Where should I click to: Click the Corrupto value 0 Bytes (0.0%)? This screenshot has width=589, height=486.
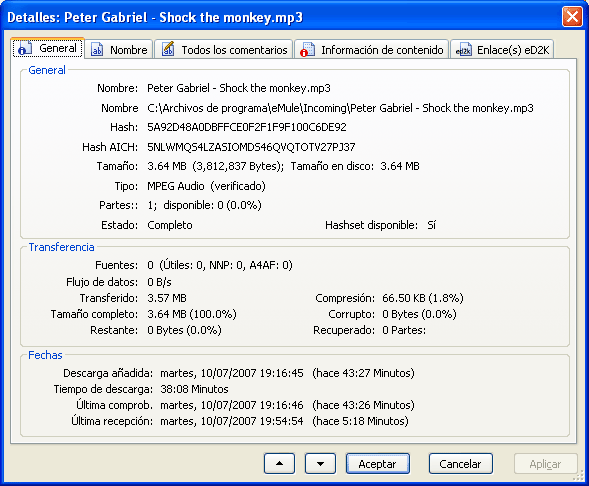click(419, 314)
